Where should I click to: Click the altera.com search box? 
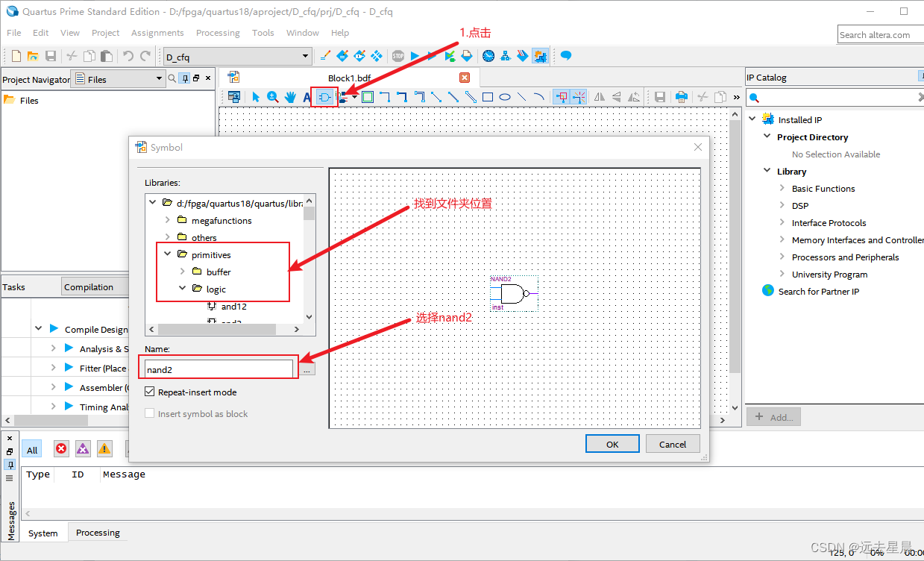[x=880, y=34]
